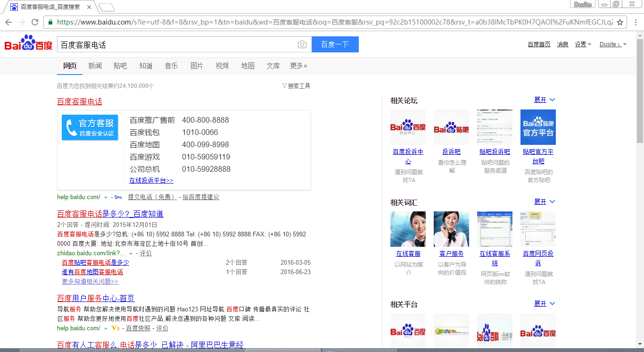Switch to the 图片 tab
This screenshot has width=644, height=352.
pyautogui.click(x=197, y=66)
